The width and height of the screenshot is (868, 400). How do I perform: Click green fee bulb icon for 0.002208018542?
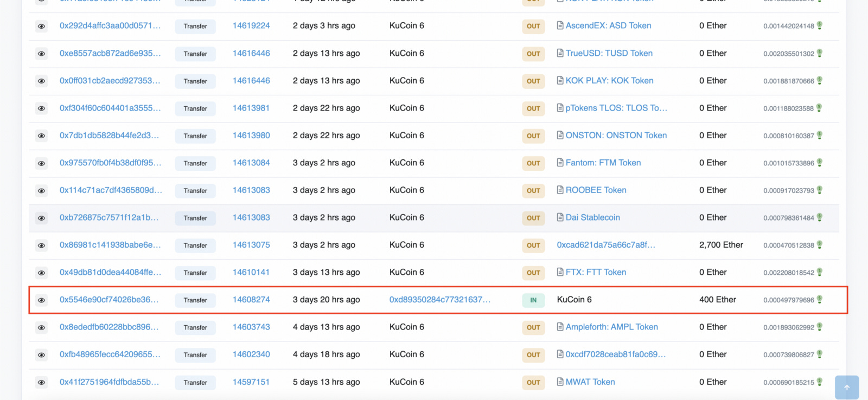pos(820,272)
